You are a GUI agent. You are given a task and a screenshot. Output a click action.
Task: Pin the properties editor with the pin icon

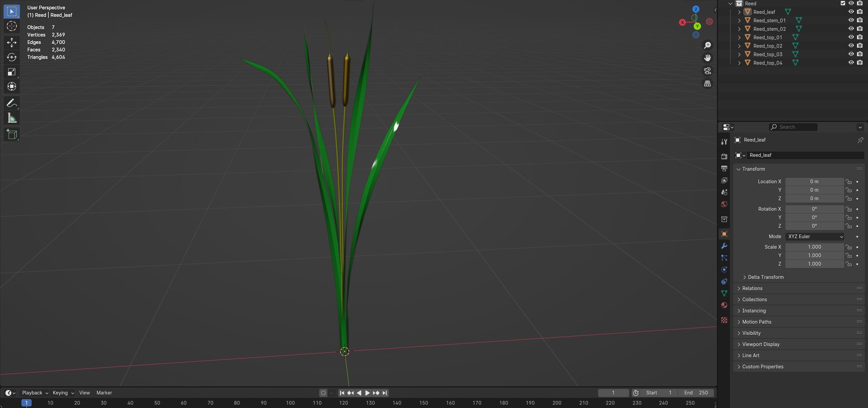coord(860,140)
